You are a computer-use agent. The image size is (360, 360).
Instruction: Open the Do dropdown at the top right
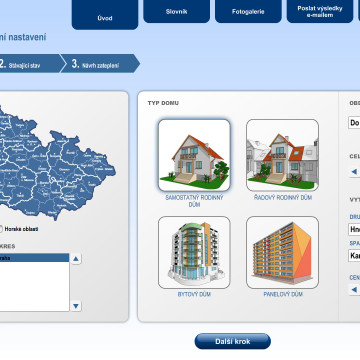pos(354,123)
